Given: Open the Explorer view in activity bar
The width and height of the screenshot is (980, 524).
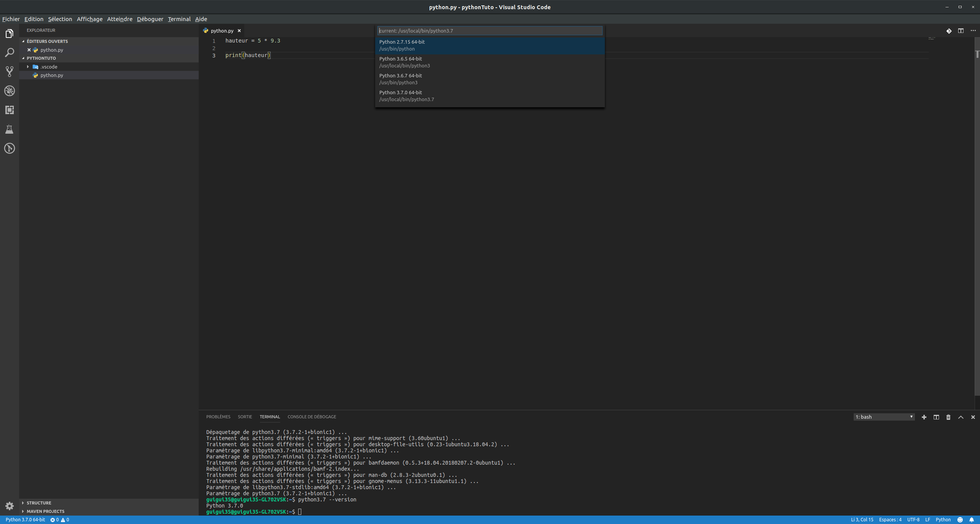Looking at the screenshot, I should point(10,34).
